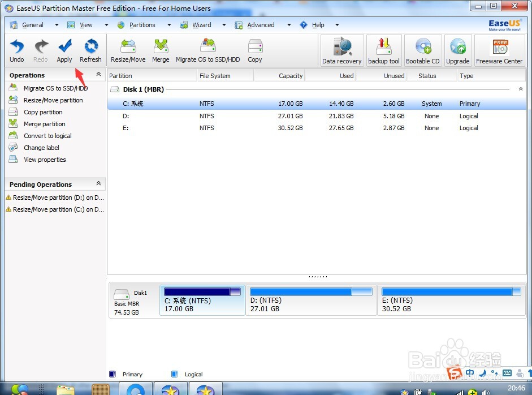Click the on-screen keyboard tray icon

click(x=507, y=373)
